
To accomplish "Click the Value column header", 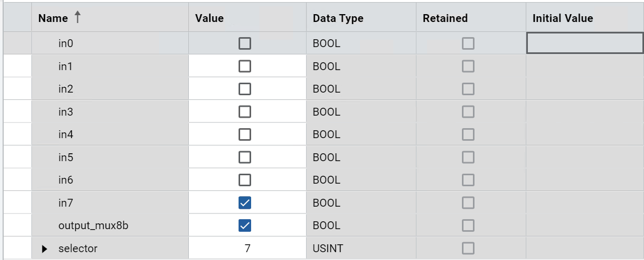I will 247,18.
